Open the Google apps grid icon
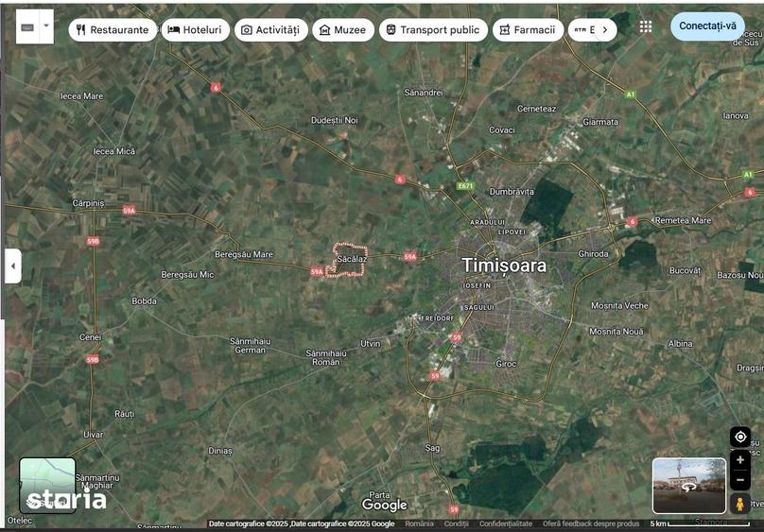Image resolution: width=764 pixels, height=532 pixels. (646, 26)
